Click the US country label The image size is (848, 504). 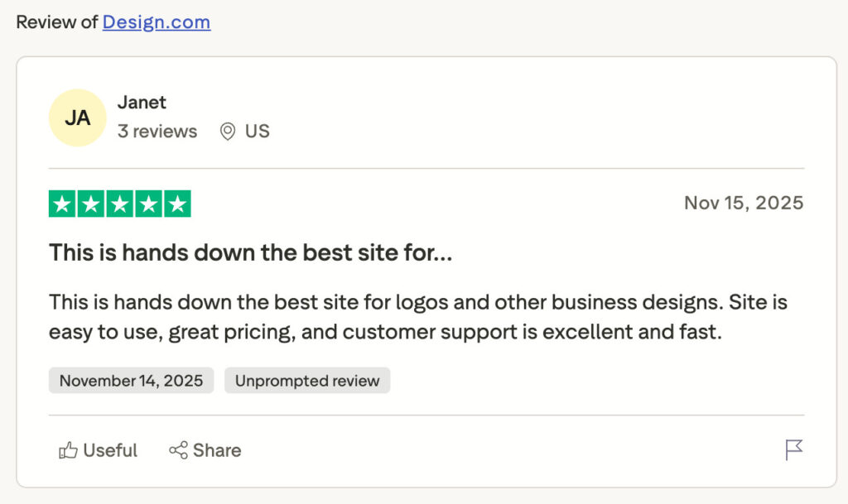click(258, 132)
